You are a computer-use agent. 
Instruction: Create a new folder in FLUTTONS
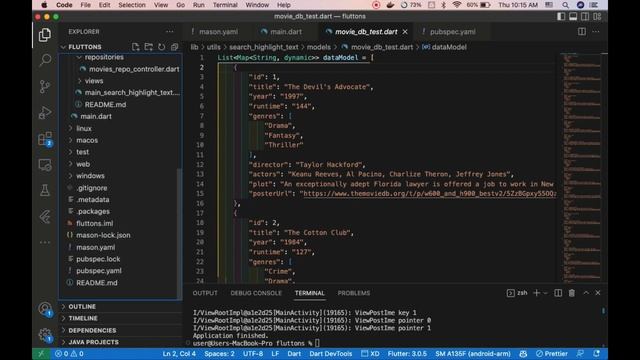click(149, 47)
